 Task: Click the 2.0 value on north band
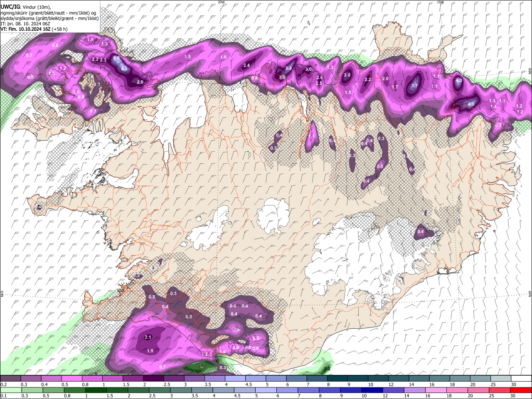click(385, 79)
